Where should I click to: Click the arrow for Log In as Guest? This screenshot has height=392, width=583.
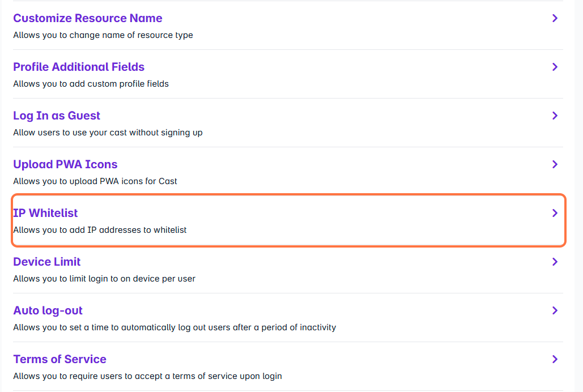[x=555, y=116]
